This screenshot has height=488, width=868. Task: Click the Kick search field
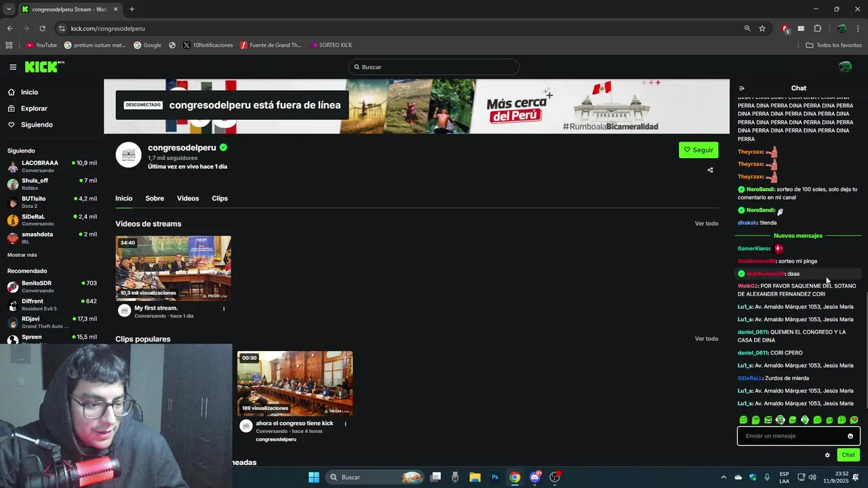[434, 67]
